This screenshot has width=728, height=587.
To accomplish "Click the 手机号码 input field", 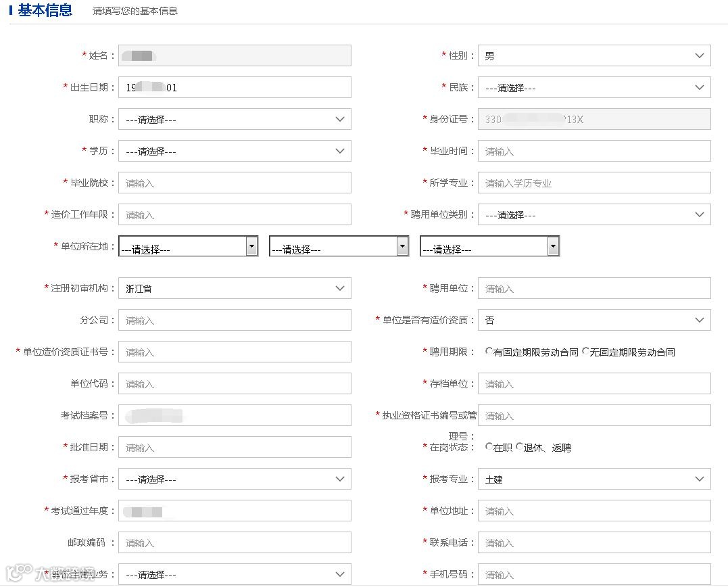I will pos(594,574).
